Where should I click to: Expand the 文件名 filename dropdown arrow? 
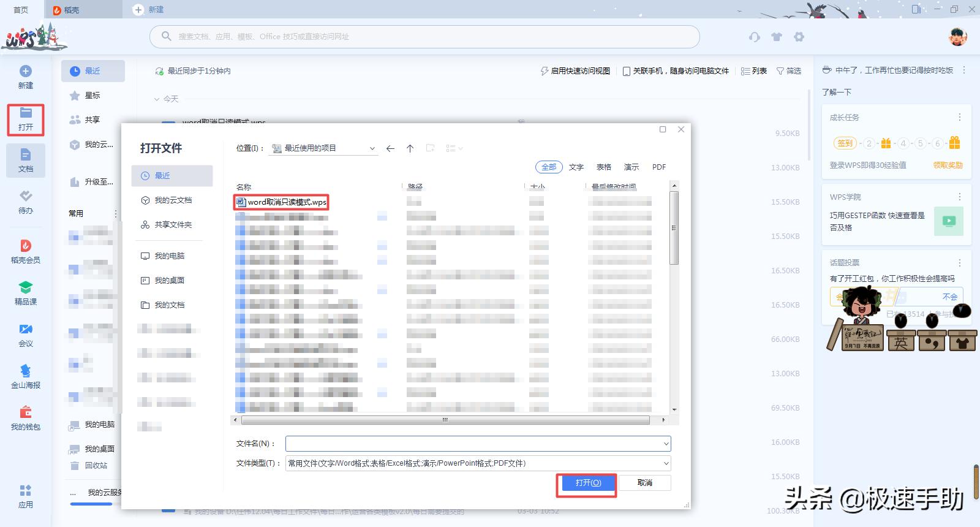(666, 444)
